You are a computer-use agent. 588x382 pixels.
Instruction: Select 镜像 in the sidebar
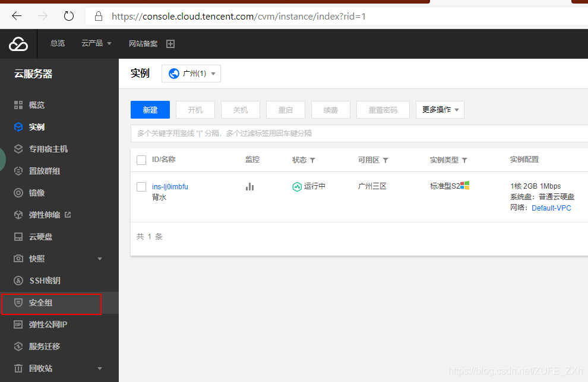tap(37, 193)
